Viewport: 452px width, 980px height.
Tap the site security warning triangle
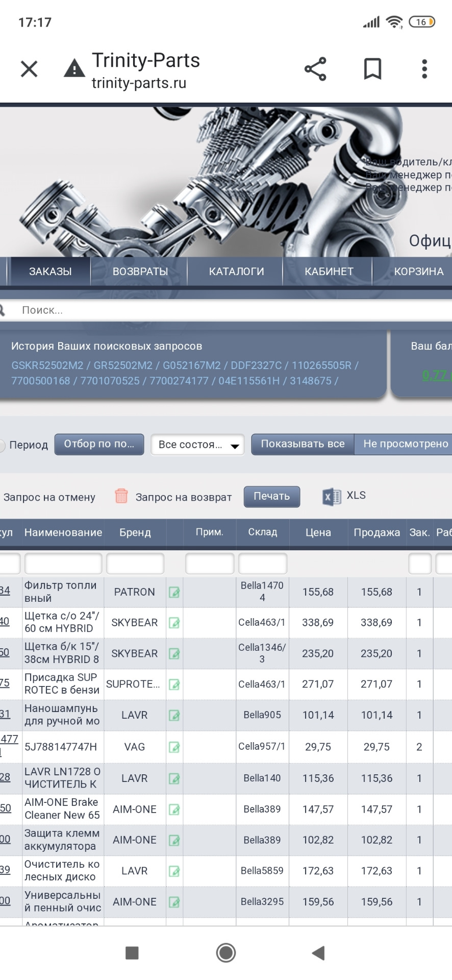(x=74, y=68)
